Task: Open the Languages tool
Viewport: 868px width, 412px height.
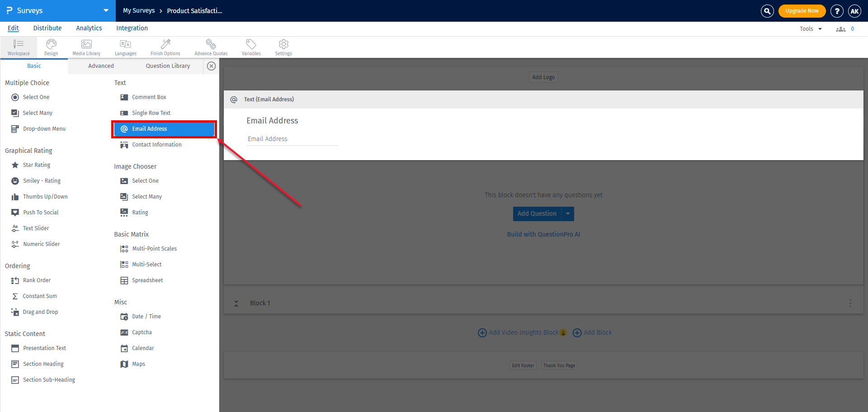Action: [x=125, y=47]
